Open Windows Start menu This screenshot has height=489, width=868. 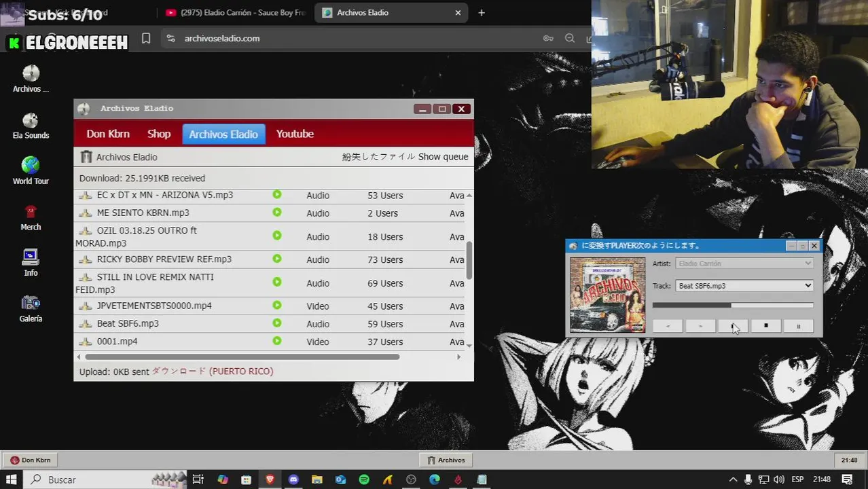click(12, 479)
